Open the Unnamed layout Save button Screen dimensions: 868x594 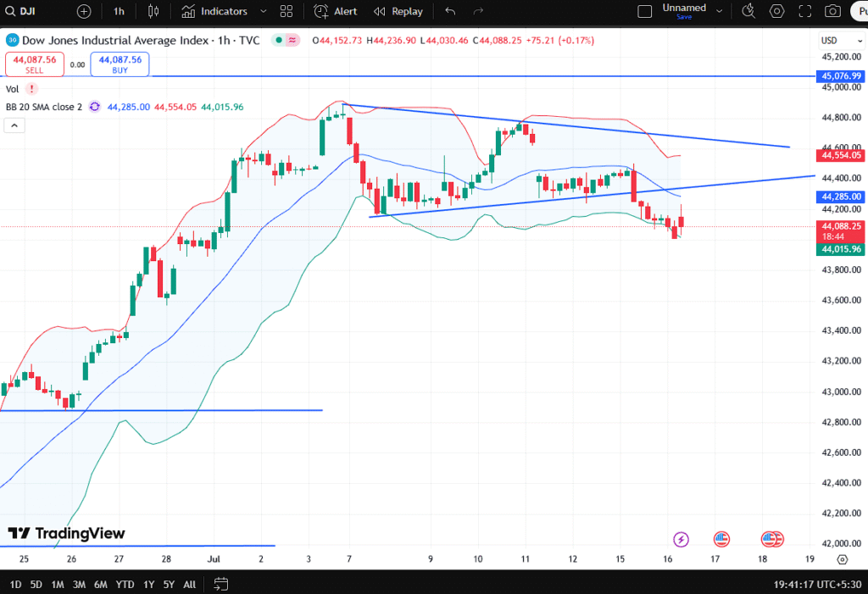[684, 11]
